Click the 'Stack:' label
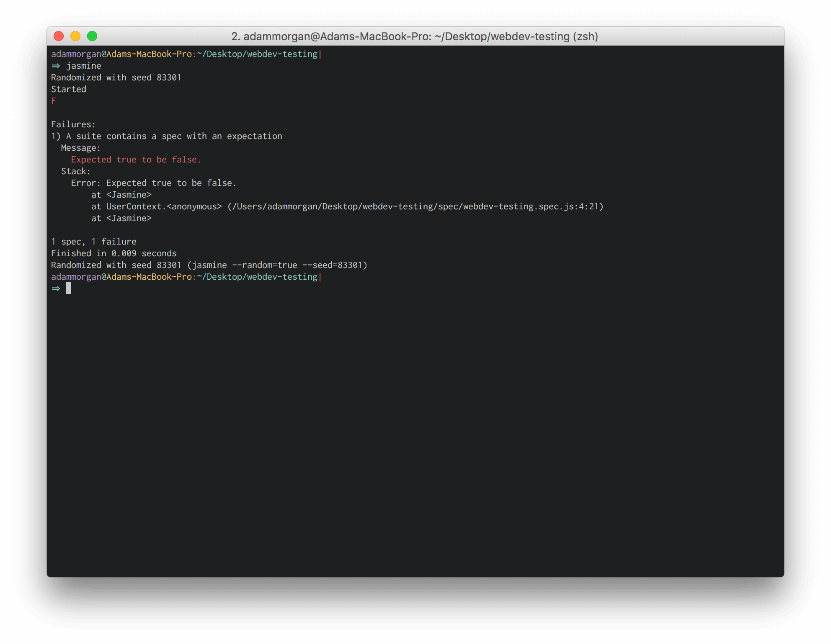The image size is (831, 644). 76,171
